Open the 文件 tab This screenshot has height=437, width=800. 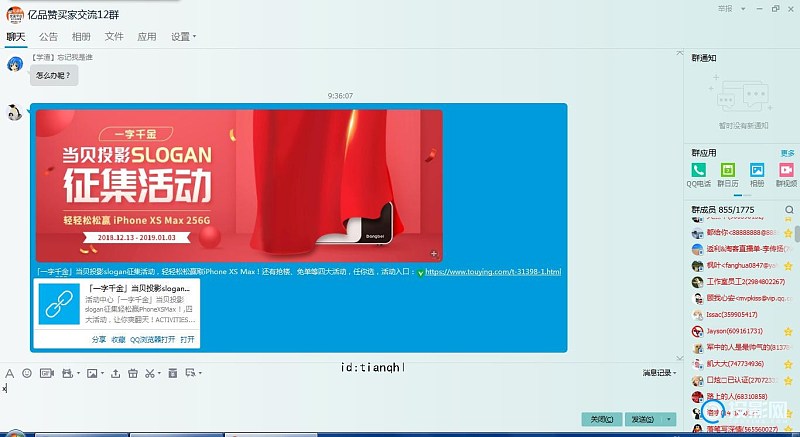[x=114, y=37]
